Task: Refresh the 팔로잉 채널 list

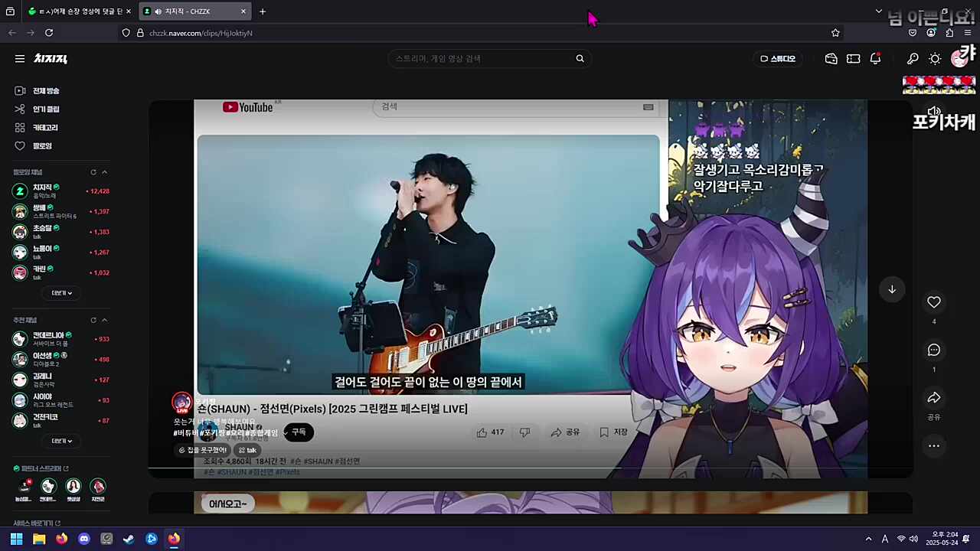Action: point(93,172)
